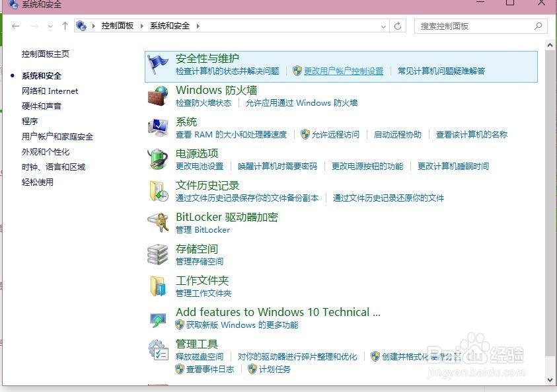The width and height of the screenshot is (557, 392).
Task: Click 更改电池设置 link
Action: (200, 167)
